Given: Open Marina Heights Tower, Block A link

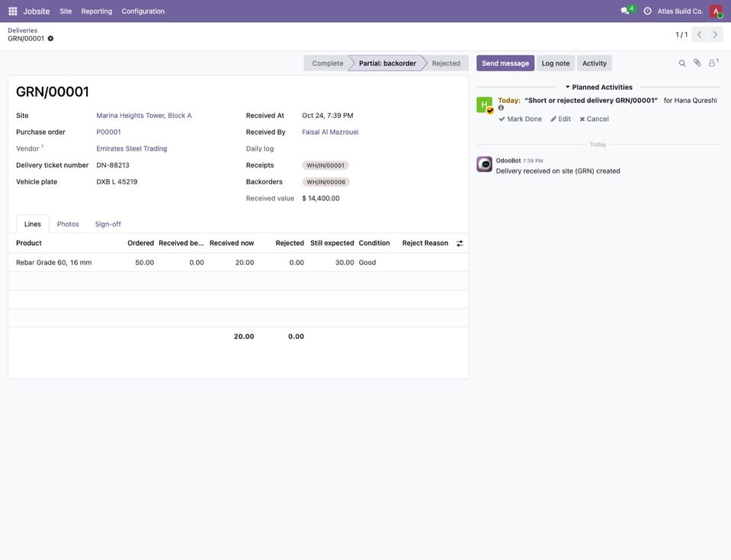Looking at the screenshot, I should [144, 116].
